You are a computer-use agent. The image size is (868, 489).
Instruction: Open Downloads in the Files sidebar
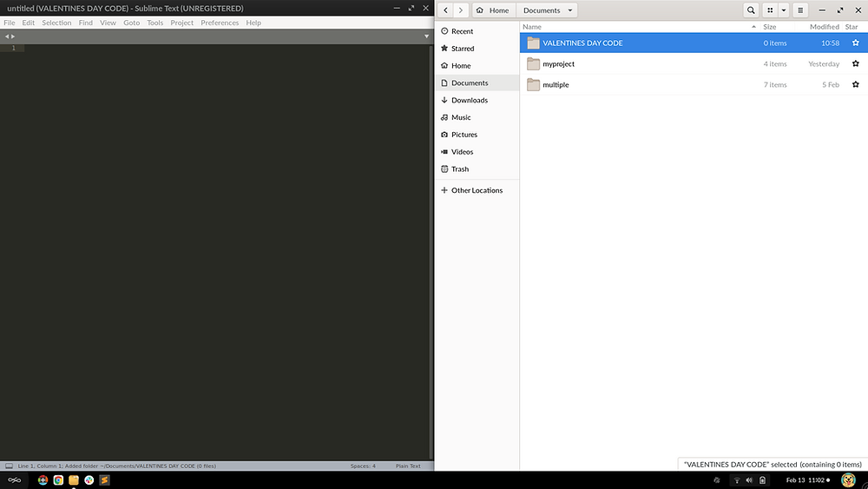pyautogui.click(x=477, y=100)
